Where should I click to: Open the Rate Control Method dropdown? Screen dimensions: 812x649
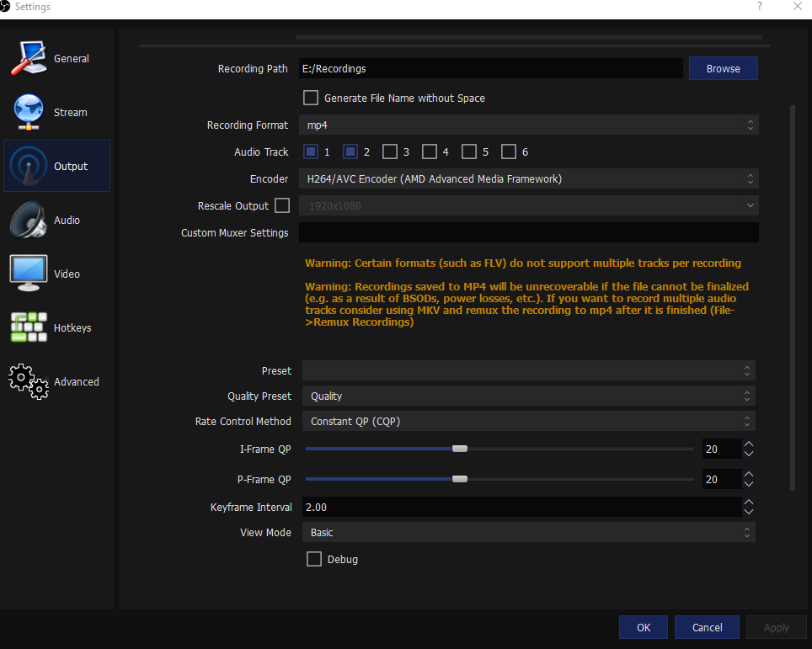click(x=529, y=421)
